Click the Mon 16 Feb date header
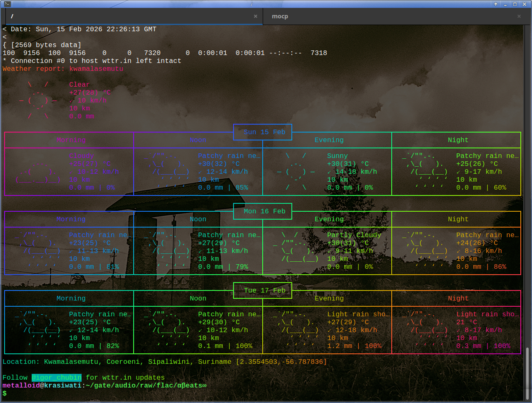The width and height of the screenshot is (532, 403). [x=264, y=211]
